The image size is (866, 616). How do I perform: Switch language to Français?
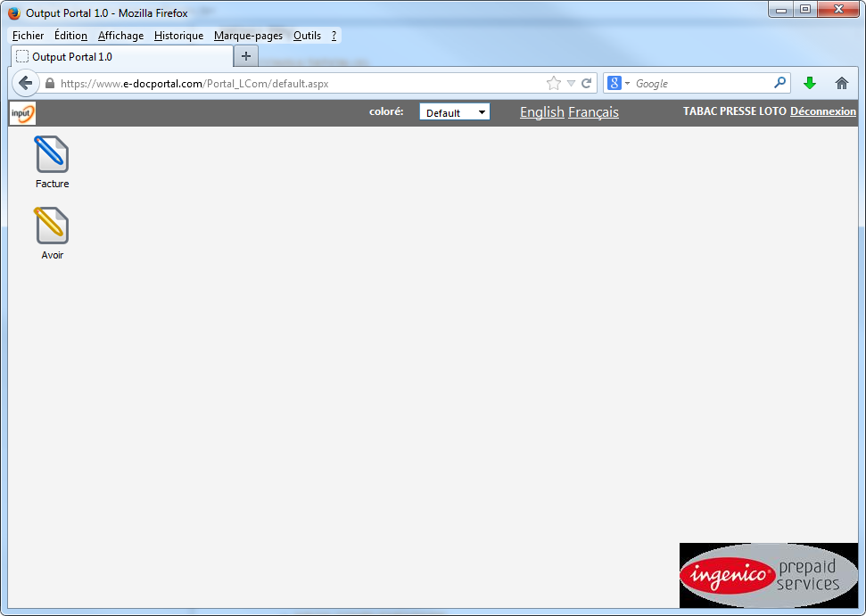tap(593, 112)
